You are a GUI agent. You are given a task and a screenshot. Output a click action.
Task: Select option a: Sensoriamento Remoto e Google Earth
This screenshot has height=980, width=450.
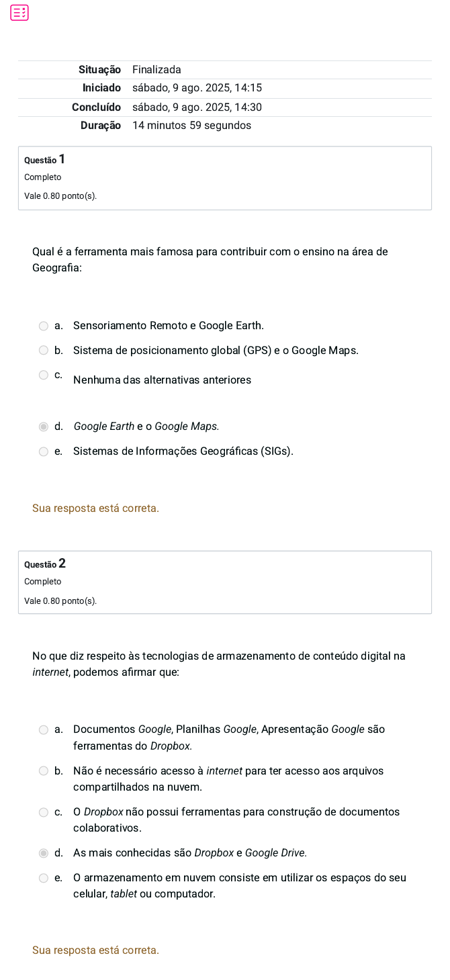click(x=44, y=326)
